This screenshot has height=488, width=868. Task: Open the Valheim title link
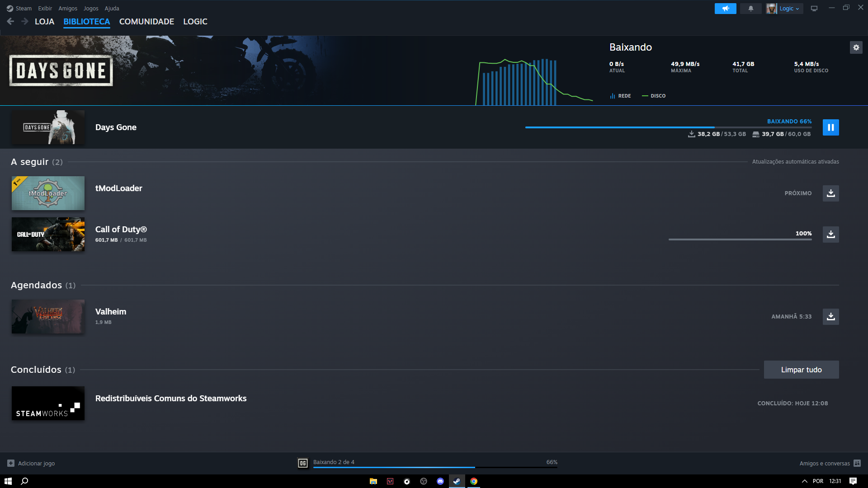pyautogui.click(x=111, y=312)
